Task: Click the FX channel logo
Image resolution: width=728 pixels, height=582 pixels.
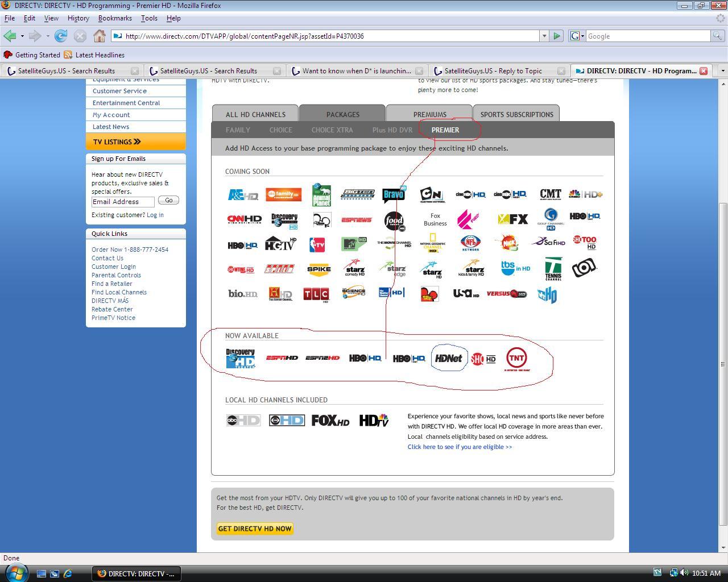Action: click(x=513, y=219)
